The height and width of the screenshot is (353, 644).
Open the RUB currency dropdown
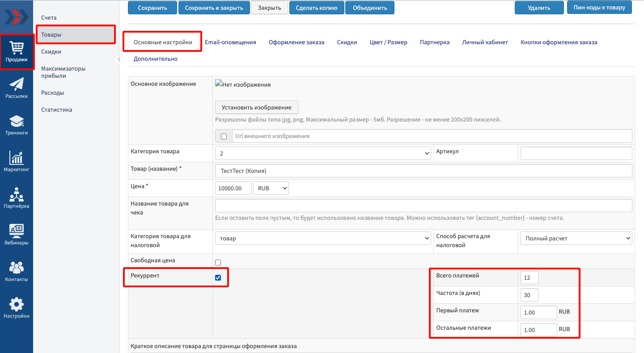[x=271, y=188]
